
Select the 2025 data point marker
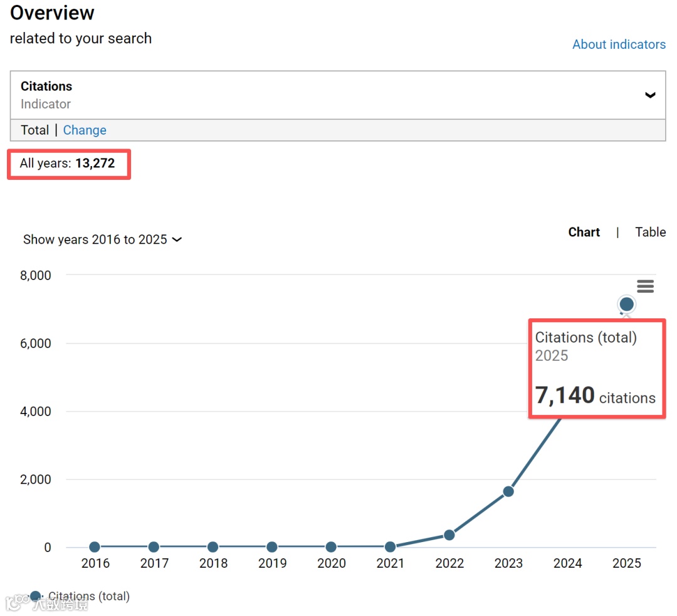(x=626, y=304)
